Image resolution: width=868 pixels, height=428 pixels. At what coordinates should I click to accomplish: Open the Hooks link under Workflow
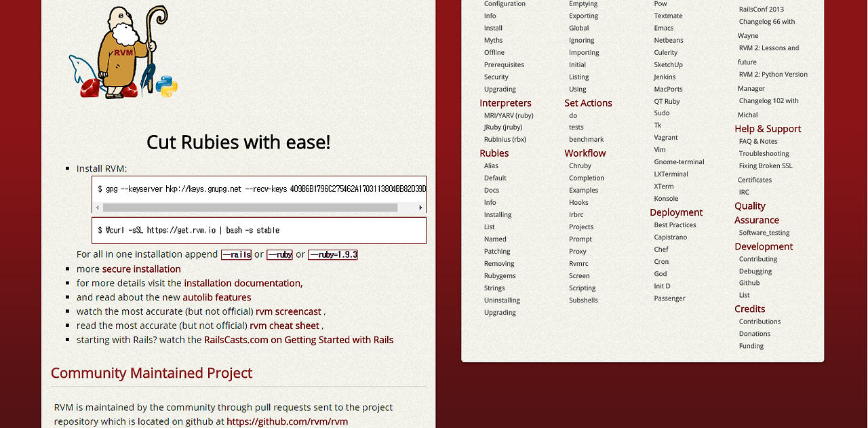[x=578, y=203]
